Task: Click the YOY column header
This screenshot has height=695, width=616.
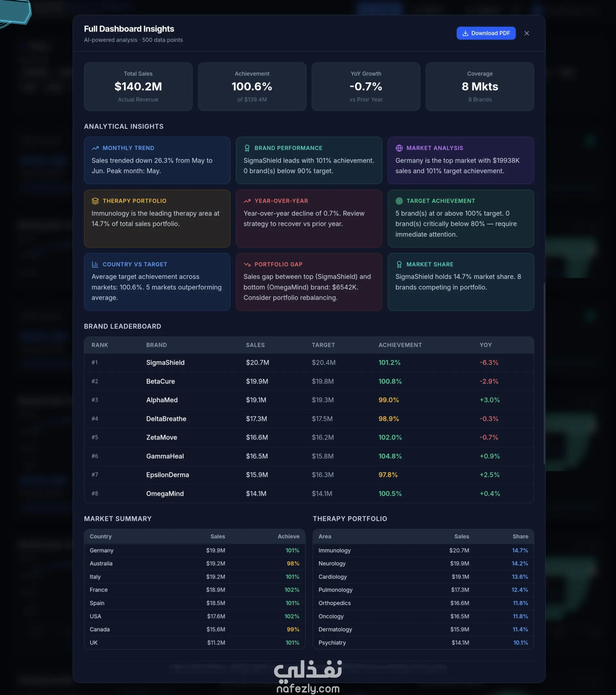Action: point(485,345)
